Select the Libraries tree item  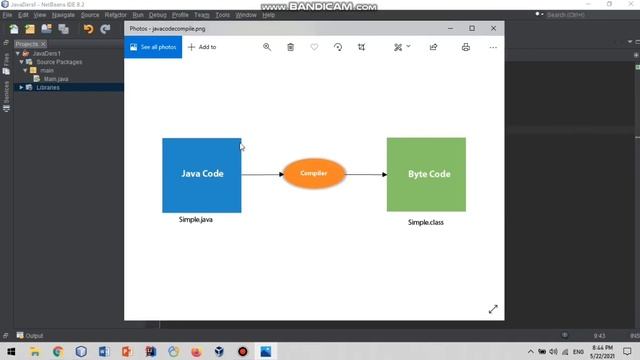(x=48, y=87)
